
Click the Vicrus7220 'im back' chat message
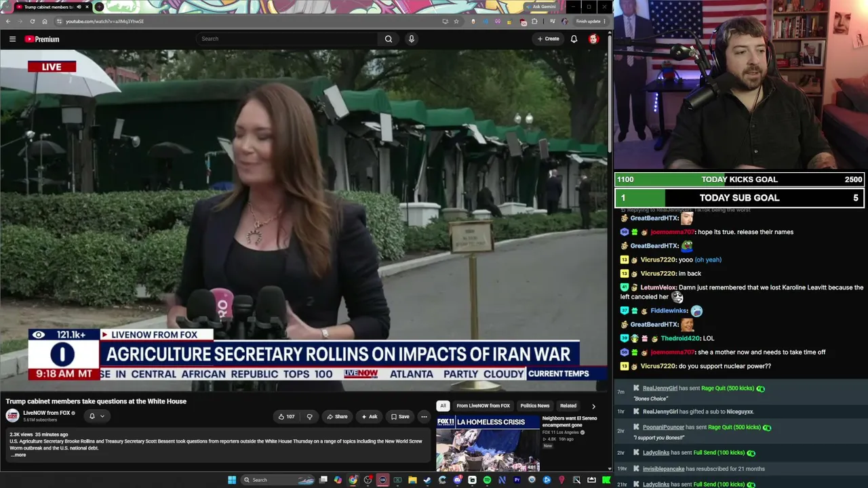click(x=661, y=273)
